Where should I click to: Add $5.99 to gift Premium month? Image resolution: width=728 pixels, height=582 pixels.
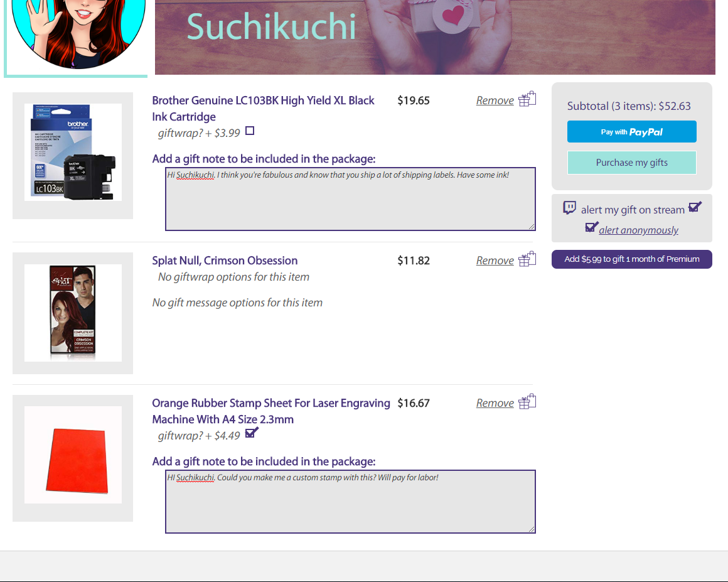632,259
